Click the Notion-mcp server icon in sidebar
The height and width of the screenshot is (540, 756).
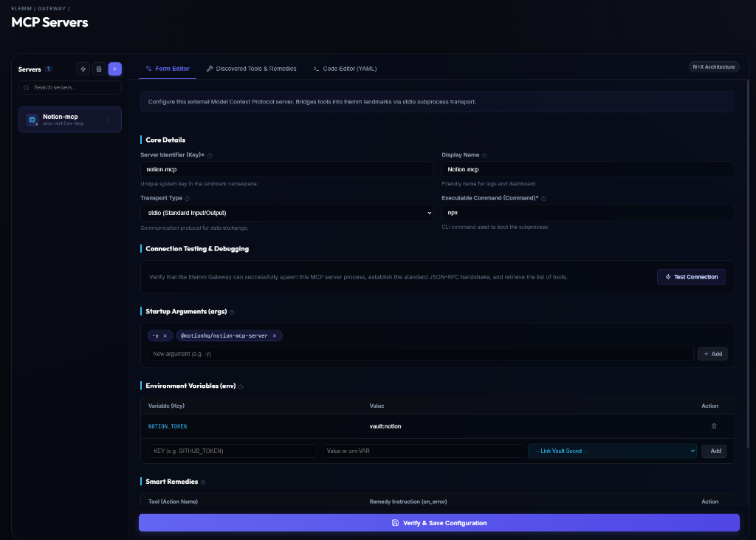pos(32,120)
